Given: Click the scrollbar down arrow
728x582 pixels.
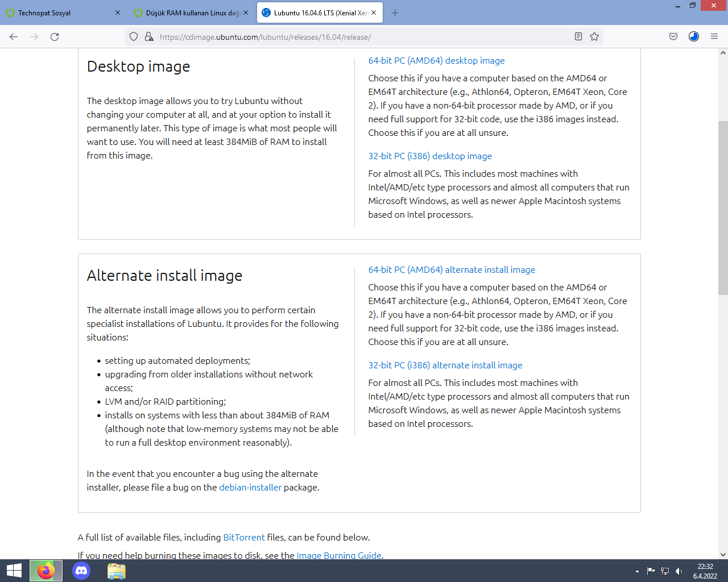Looking at the screenshot, I should [723, 555].
